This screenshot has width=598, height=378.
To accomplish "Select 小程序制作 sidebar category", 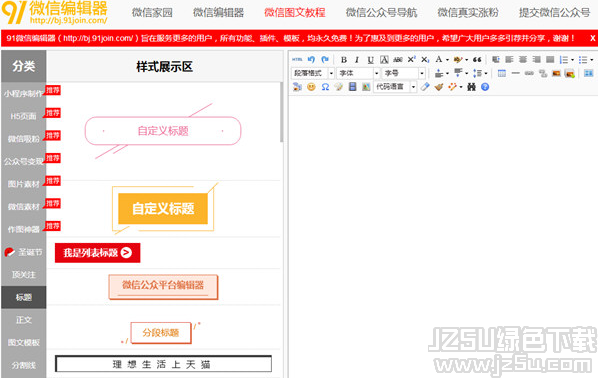I will pos(24,93).
